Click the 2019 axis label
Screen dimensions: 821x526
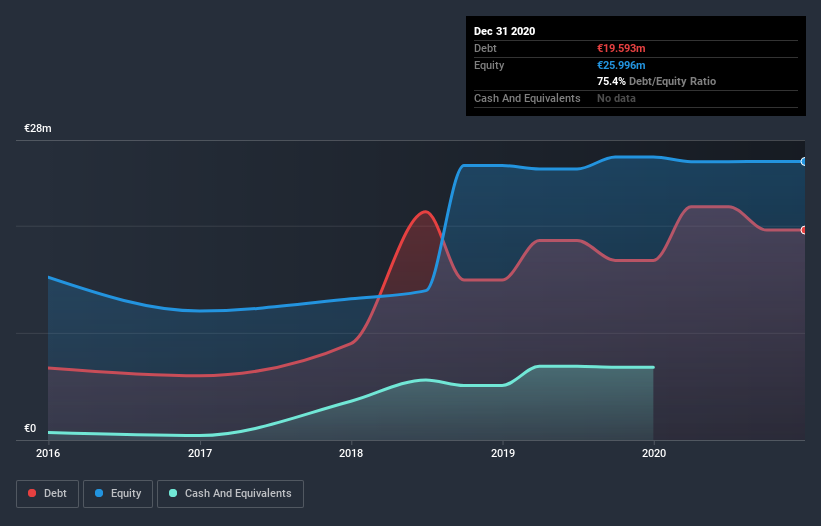[503, 453]
